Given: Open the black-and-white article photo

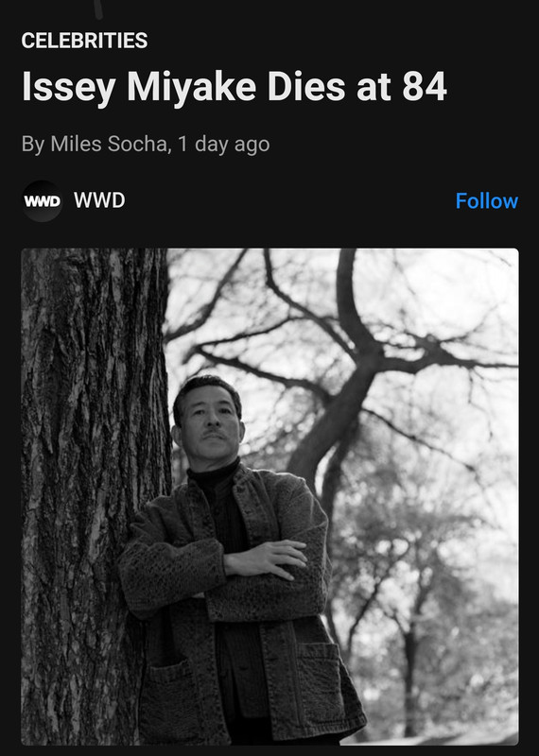Looking at the screenshot, I should coord(269,497).
